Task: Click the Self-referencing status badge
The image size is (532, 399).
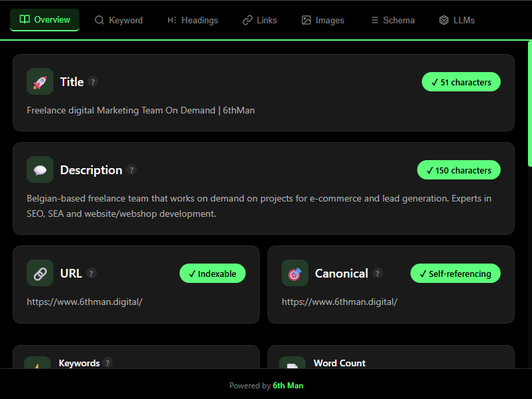Action: coord(455,274)
